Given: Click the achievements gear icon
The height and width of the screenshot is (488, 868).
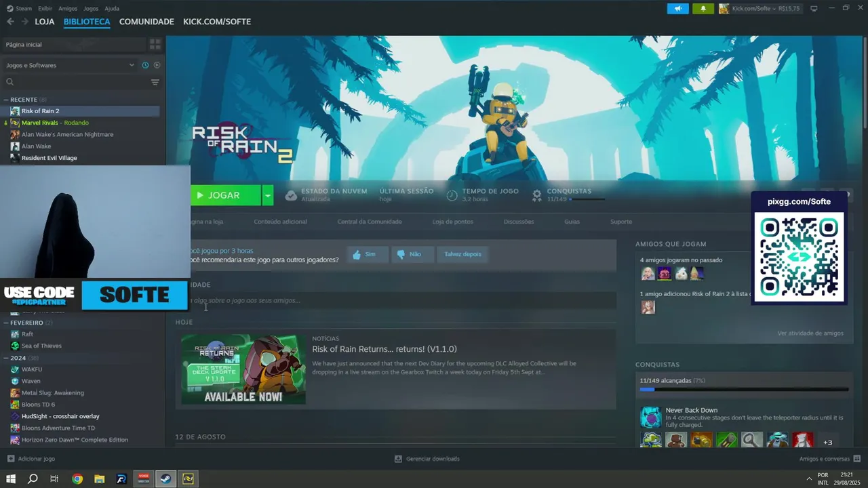Looking at the screenshot, I should [537, 195].
